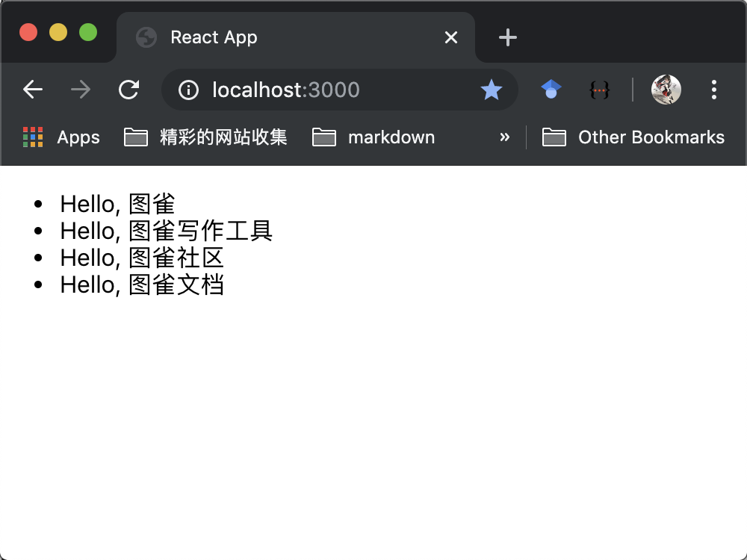Toggle the bookmark star for this page
This screenshot has height=560, width=747.
pos(492,90)
